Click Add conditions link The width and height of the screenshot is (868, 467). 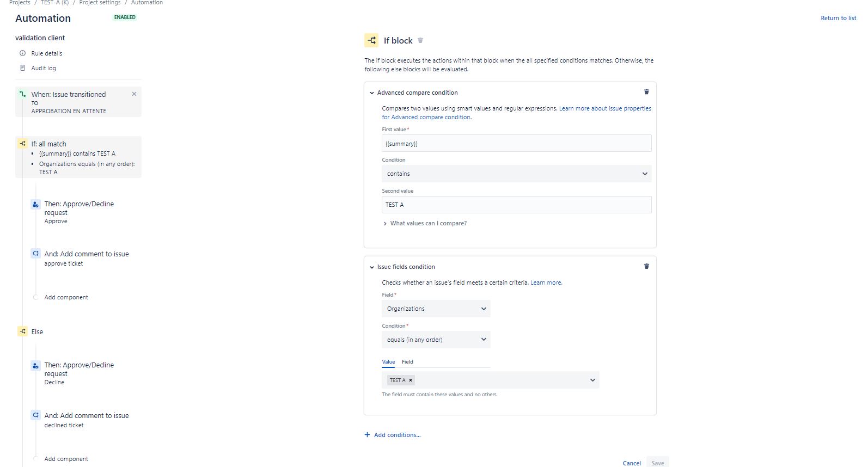tap(398, 435)
